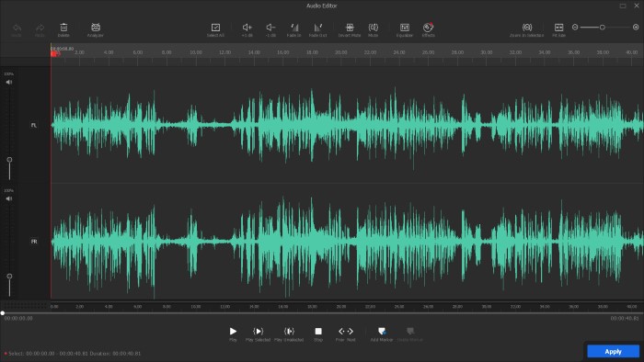This screenshot has height=362, width=644.
Task: Click the 30.00 mark on top ruler
Action: pyautogui.click(x=487, y=52)
